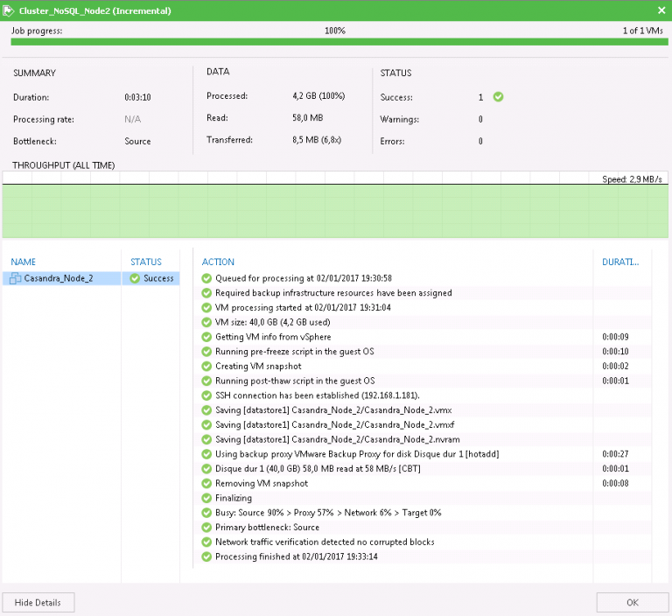Collapse the log with Hide Details
The image size is (672, 616).
(38, 602)
